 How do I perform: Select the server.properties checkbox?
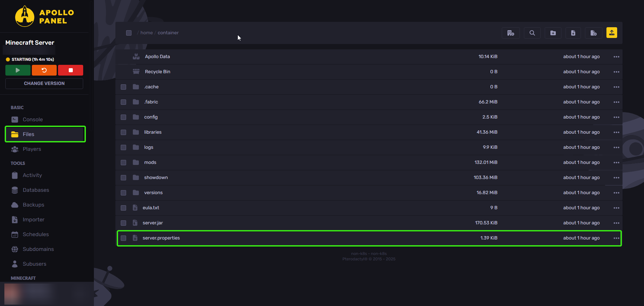tap(123, 238)
